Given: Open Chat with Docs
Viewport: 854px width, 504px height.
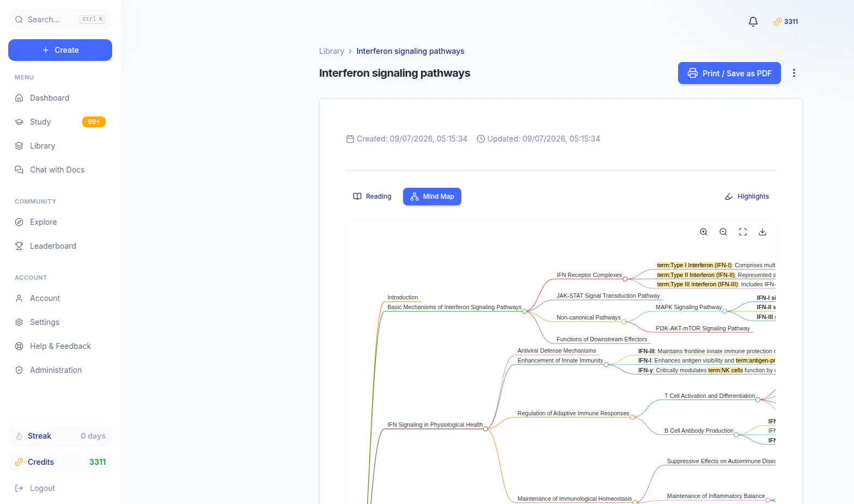Looking at the screenshot, I should [x=60, y=170].
